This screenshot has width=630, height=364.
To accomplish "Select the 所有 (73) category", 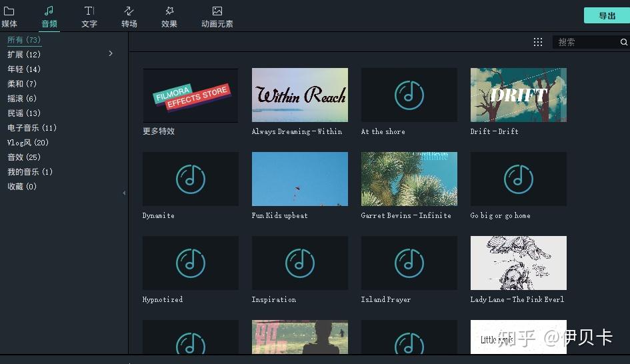I will (x=24, y=40).
